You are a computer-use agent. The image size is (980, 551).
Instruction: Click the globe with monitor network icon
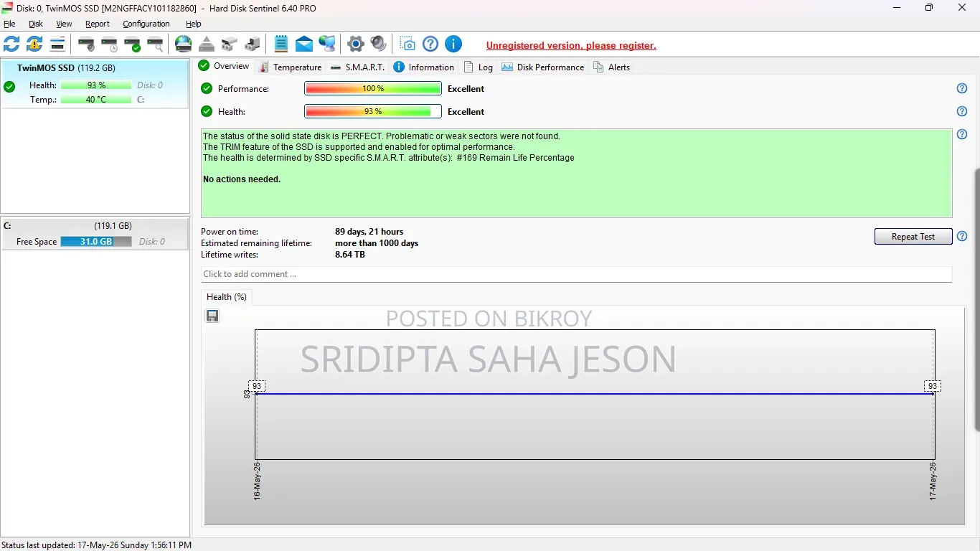[327, 44]
